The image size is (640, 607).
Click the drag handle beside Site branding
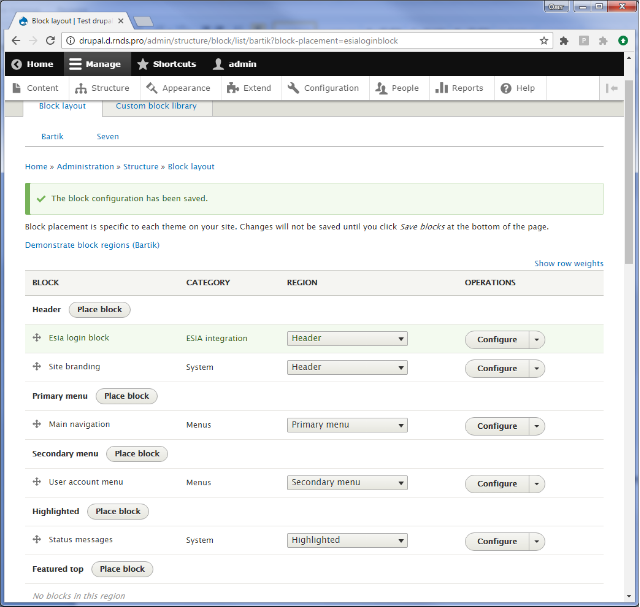37,367
